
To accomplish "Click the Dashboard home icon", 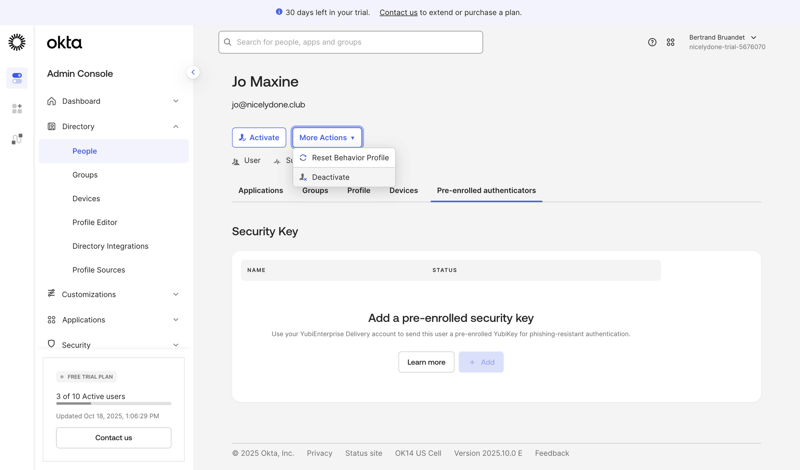I will [52, 101].
